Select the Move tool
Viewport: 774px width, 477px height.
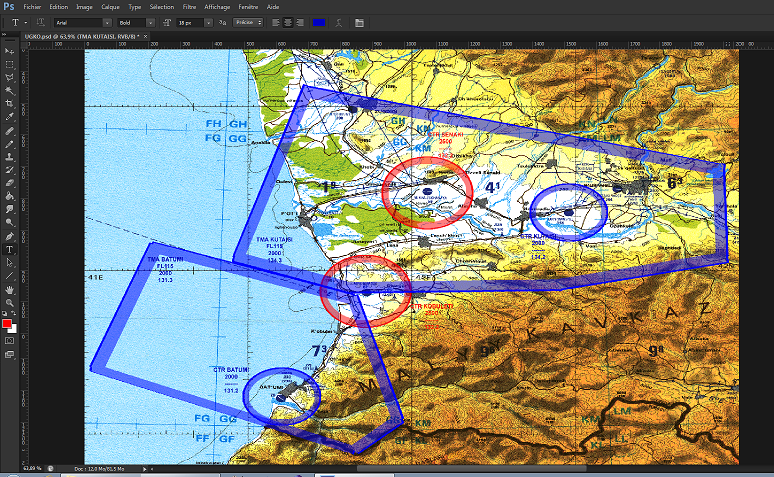pyautogui.click(x=9, y=51)
